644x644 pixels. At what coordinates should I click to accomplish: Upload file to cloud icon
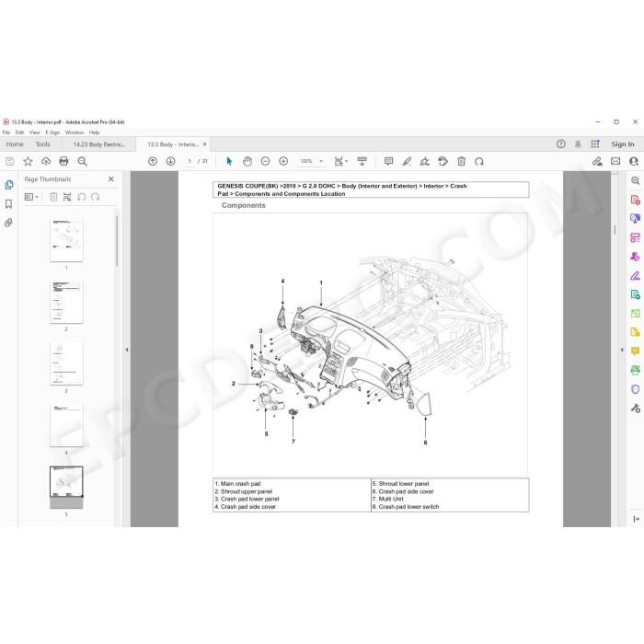46,161
